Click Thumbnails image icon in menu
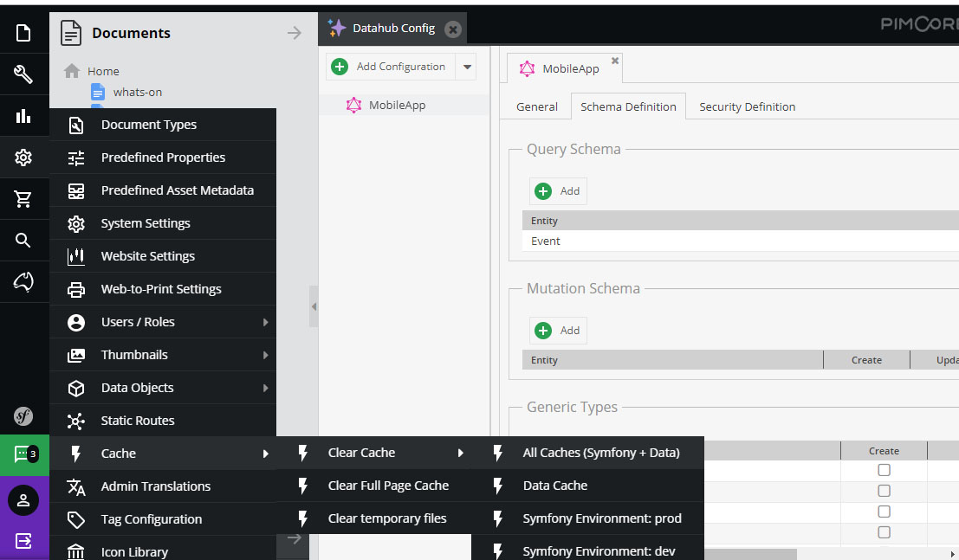Screen dimensions: 959x560 76,355
